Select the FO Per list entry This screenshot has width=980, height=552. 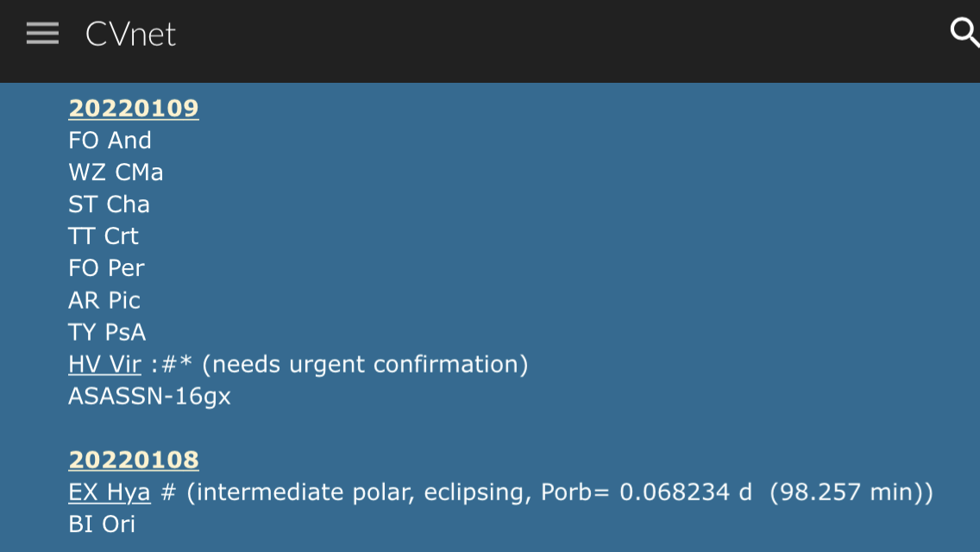point(106,268)
